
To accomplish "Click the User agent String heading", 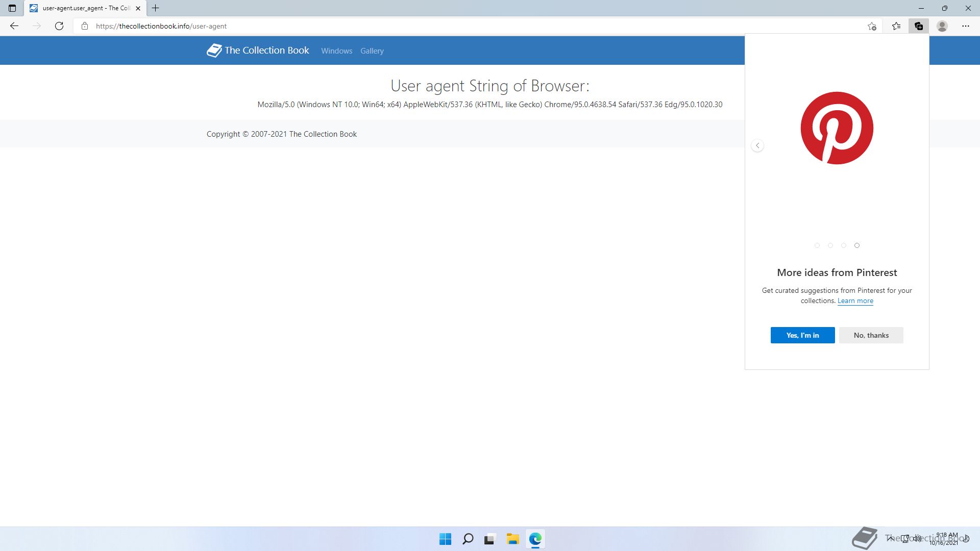I will pyautogui.click(x=490, y=86).
